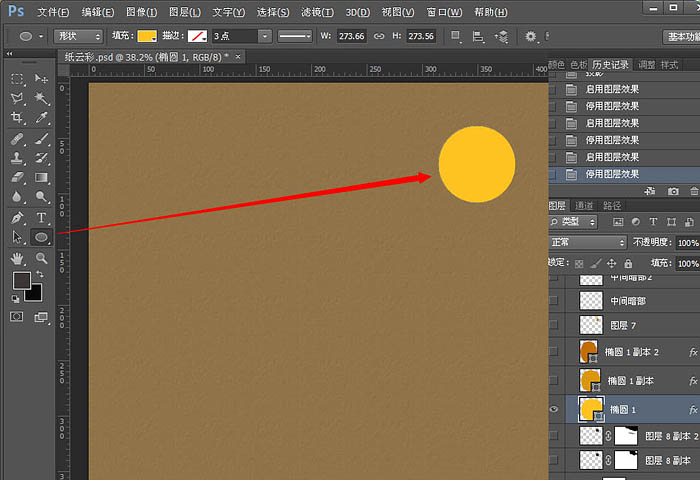Viewport: 700px width, 480px height.
Task: Open the 类型 layer filter dropdown
Action: click(573, 221)
